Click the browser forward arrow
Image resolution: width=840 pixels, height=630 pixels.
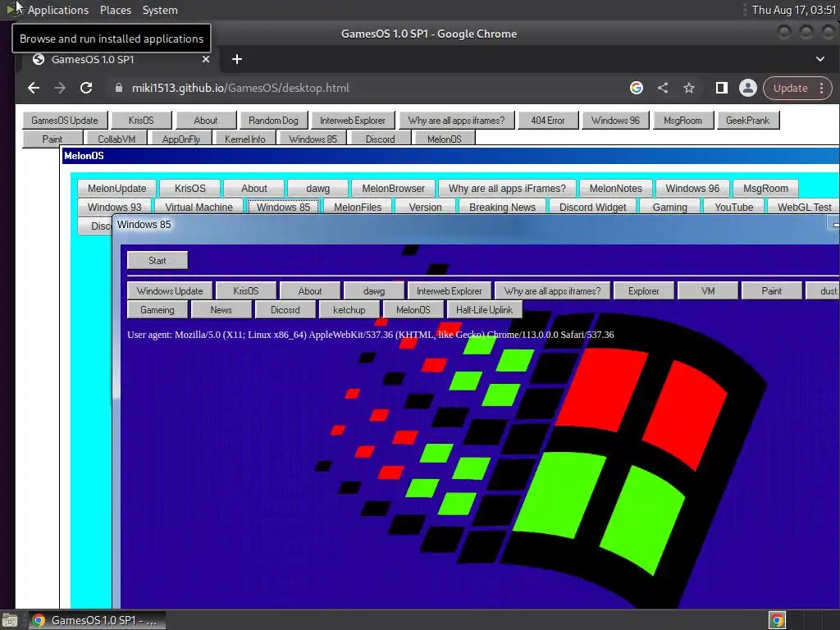[60, 88]
